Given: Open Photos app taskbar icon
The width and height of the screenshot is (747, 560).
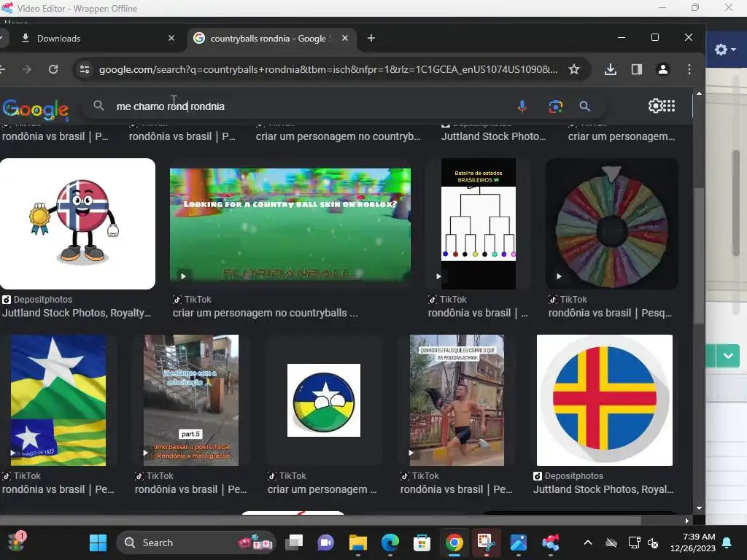Looking at the screenshot, I should pyautogui.click(x=519, y=542).
